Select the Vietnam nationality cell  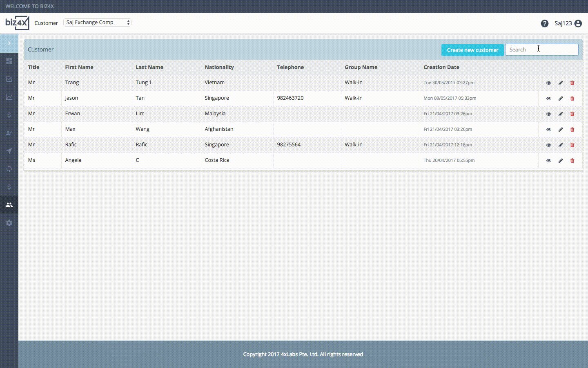(215, 82)
